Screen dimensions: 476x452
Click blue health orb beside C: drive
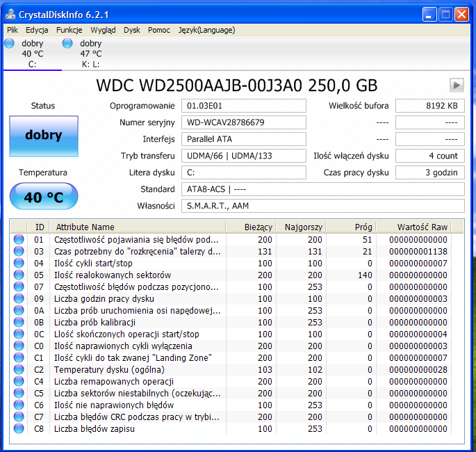point(10,43)
